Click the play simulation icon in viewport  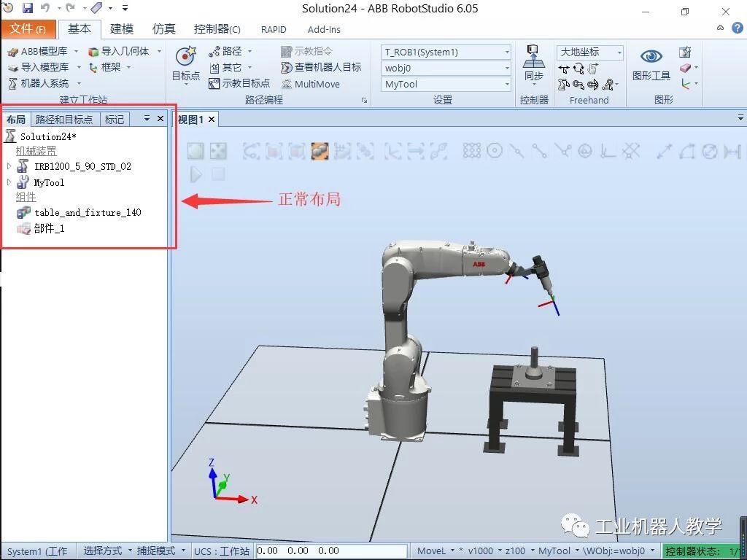coord(196,174)
